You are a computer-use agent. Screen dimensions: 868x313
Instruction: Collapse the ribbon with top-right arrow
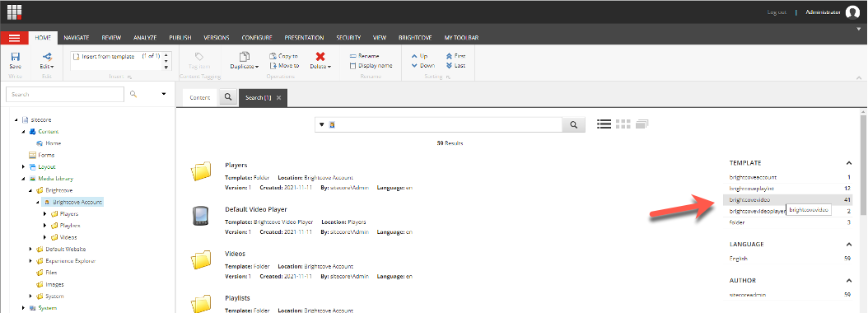pyautogui.click(x=859, y=28)
